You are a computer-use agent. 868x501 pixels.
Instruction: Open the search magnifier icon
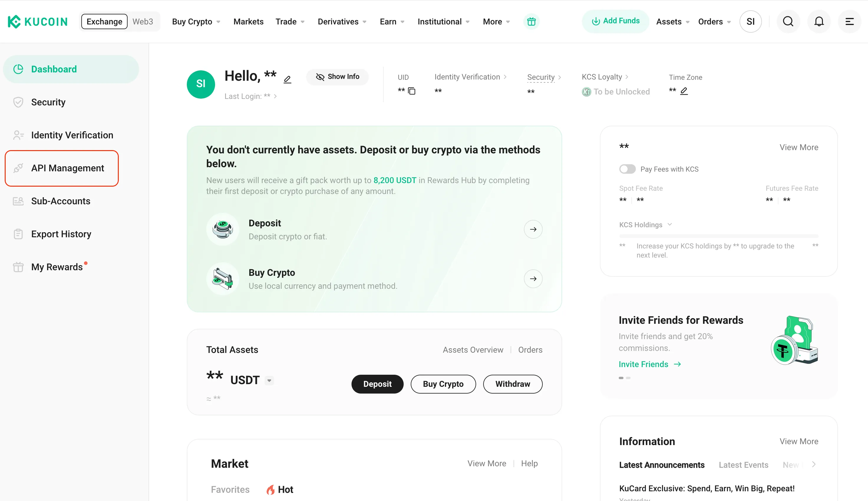[788, 22]
